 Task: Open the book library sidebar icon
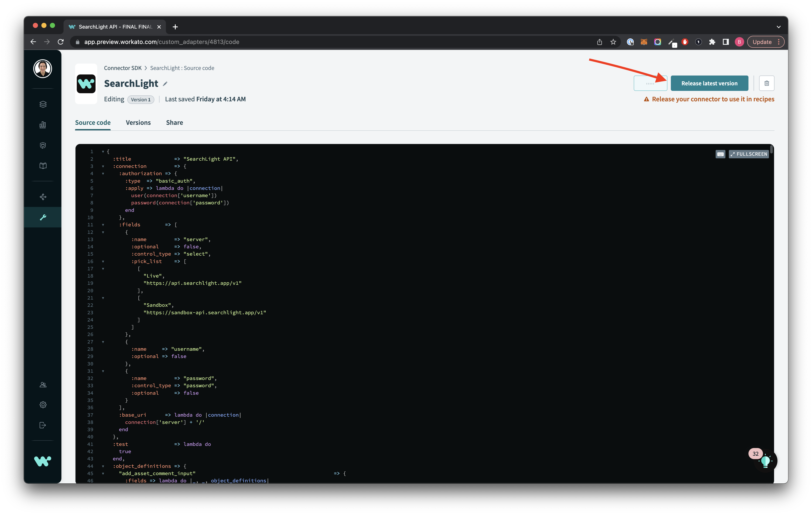pyautogui.click(x=43, y=166)
